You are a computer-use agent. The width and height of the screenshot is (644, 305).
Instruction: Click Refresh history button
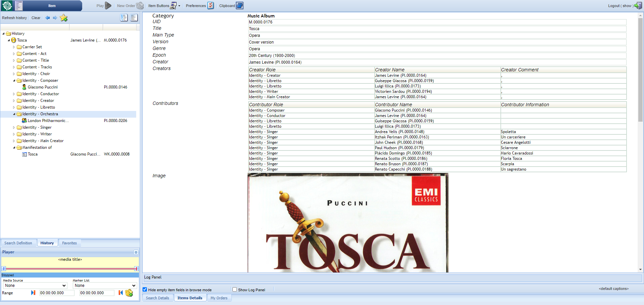pyautogui.click(x=14, y=18)
